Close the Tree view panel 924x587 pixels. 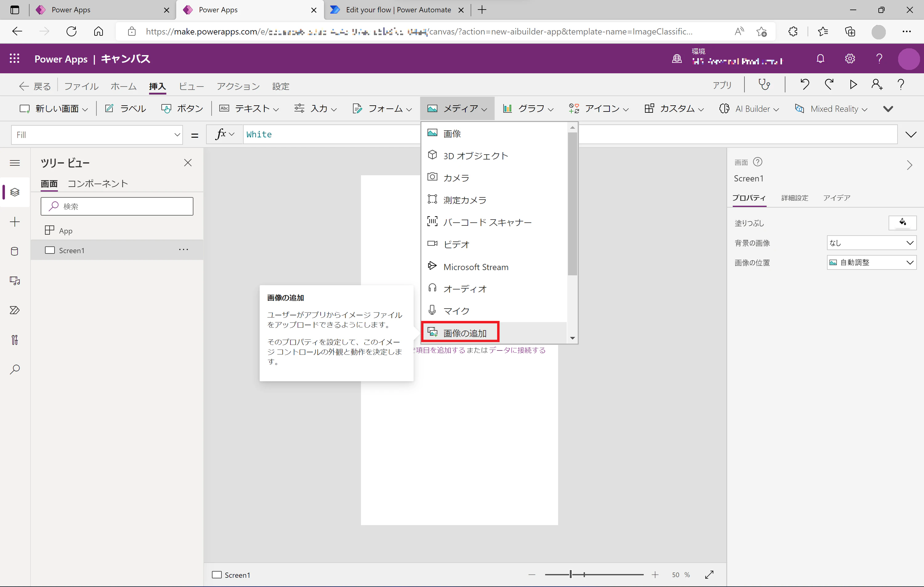(x=188, y=163)
